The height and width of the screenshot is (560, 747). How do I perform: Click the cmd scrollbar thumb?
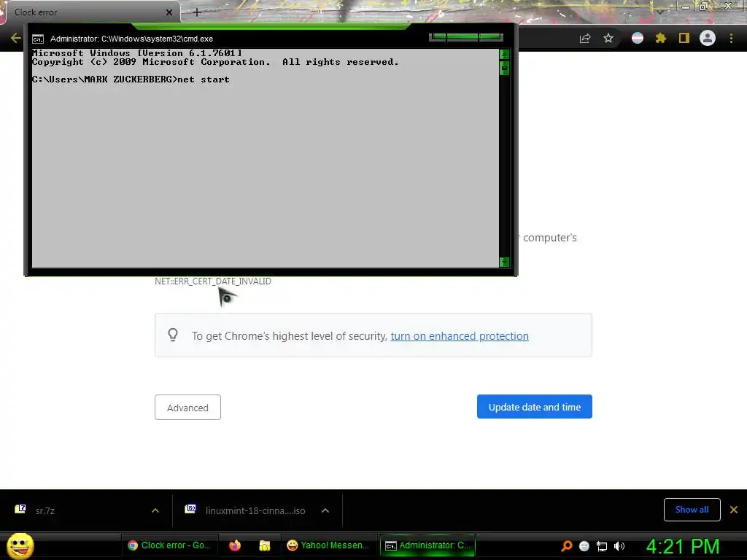505,68
